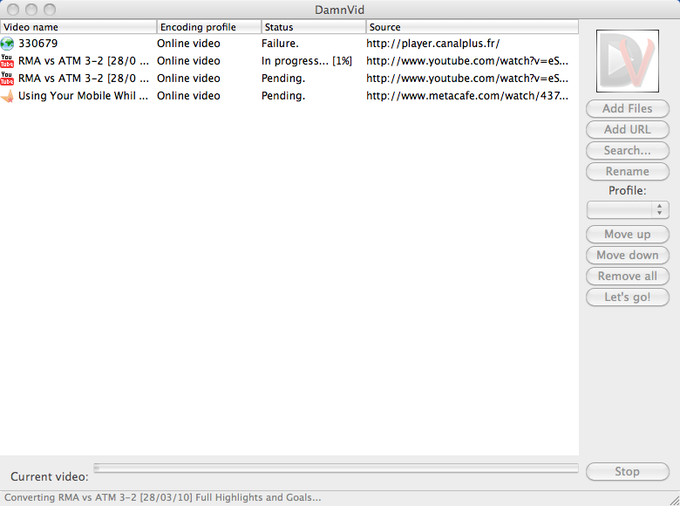
Task: Open the Search... dialog button
Action: pos(627,150)
